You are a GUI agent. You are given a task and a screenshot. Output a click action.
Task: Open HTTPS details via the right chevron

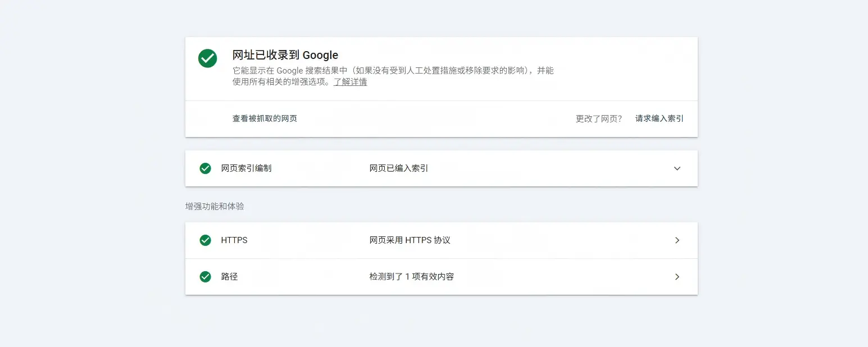(x=677, y=240)
